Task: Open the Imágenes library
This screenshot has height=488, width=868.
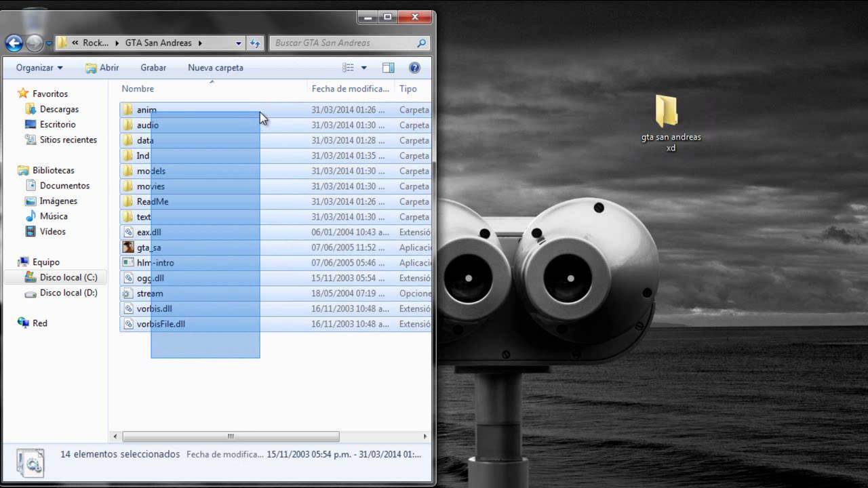Action: 58,201
